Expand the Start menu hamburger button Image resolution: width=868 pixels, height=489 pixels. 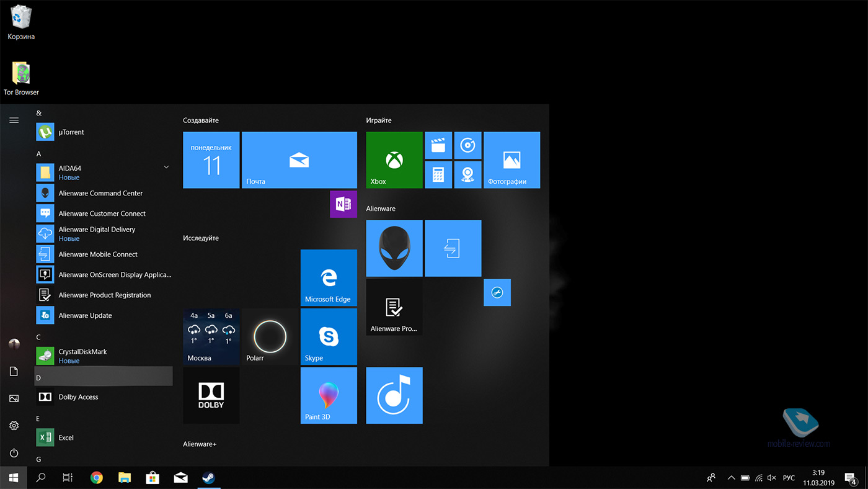14,120
